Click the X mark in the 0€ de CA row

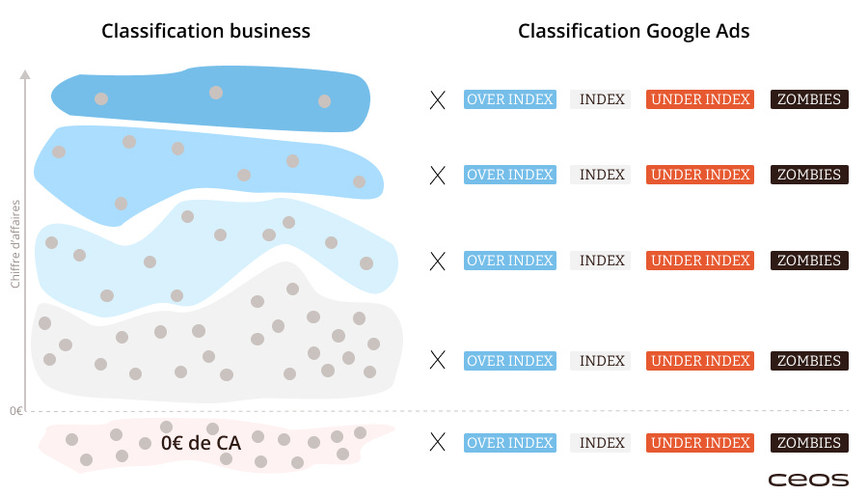[x=437, y=442]
